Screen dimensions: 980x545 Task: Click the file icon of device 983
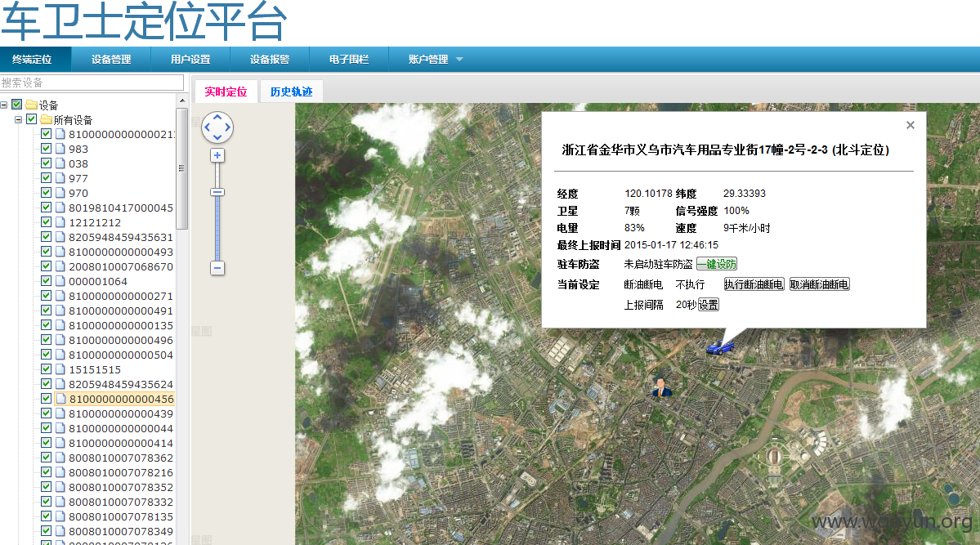60,149
